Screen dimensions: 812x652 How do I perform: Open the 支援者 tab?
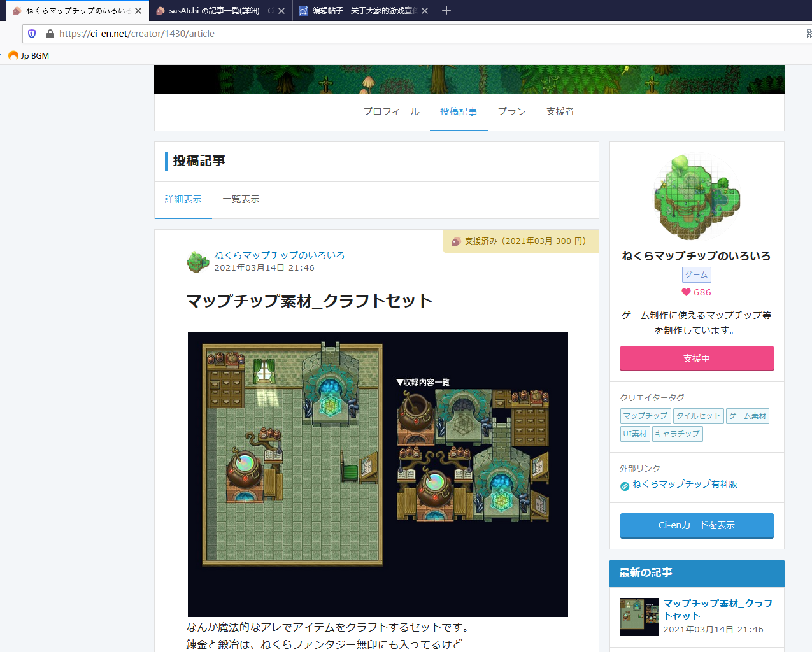(x=560, y=111)
